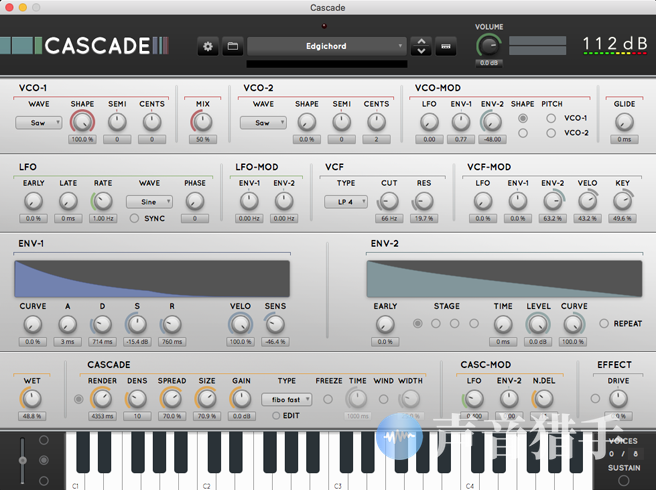
Task: Click the LFO RATE knob
Action: click(102, 201)
